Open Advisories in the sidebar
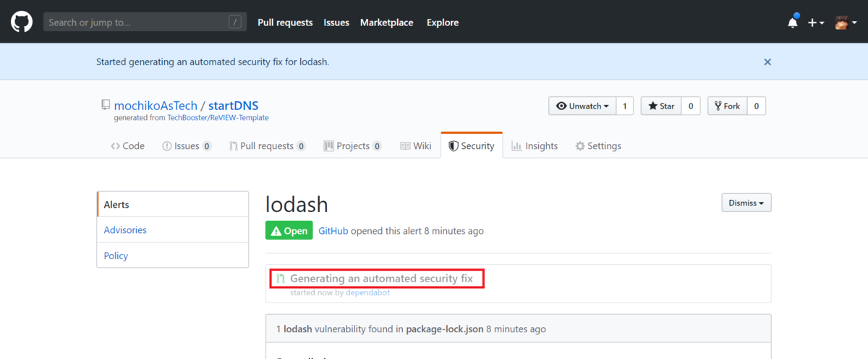868x359 pixels. [173, 229]
